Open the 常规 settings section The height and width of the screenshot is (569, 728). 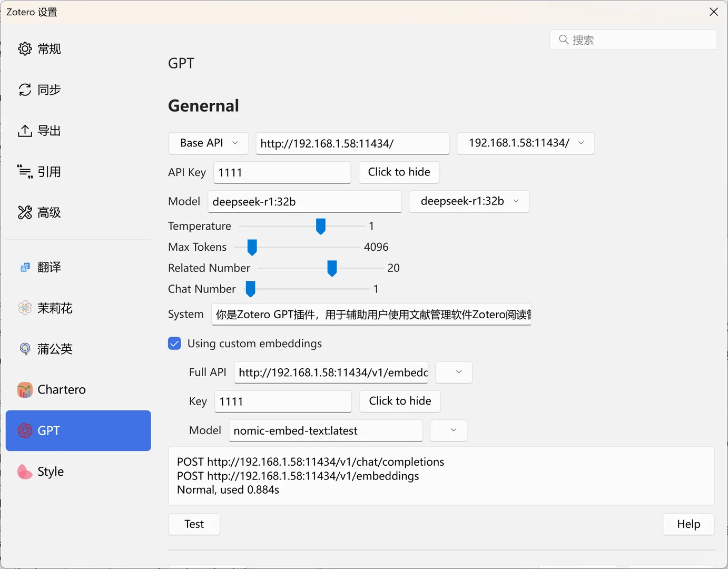pos(78,49)
